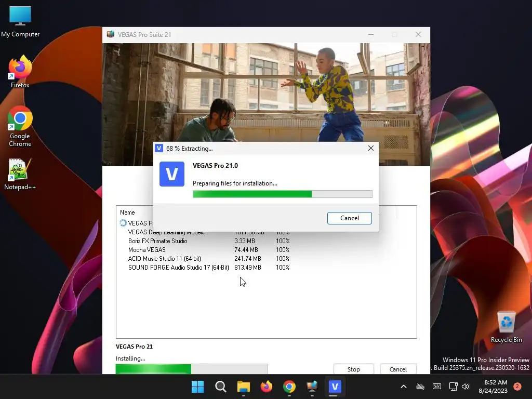532x399 pixels.
Task: Click the extraction progress bar
Action: 282,194
